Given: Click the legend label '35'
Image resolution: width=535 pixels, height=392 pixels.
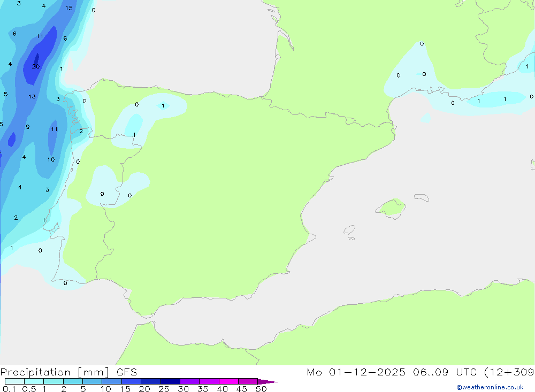Looking at the screenshot, I should pyautogui.click(x=203, y=389).
